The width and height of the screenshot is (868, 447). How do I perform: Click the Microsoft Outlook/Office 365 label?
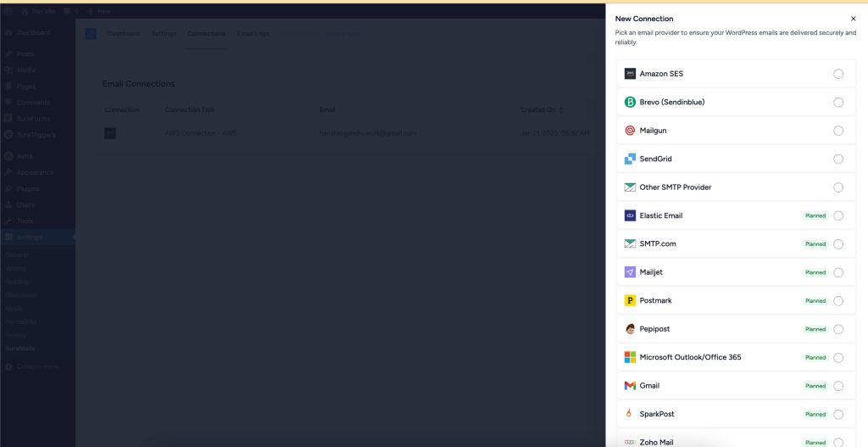(x=690, y=357)
